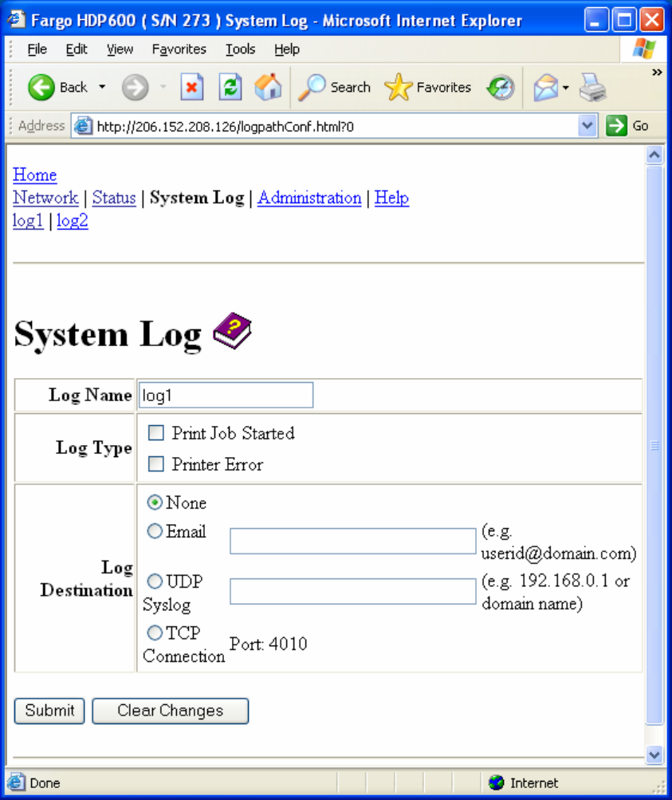
Task: Click the Internet zone globe icon
Action: 496,782
